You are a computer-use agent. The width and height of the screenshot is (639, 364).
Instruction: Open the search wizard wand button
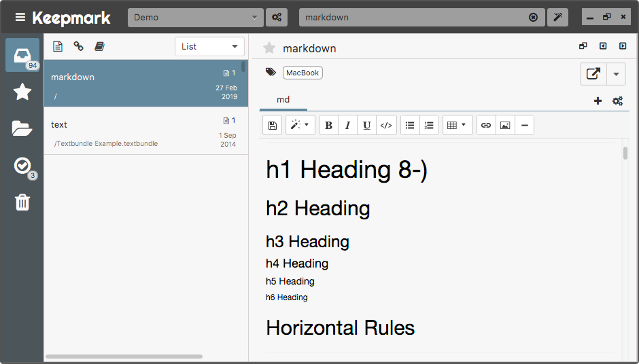point(557,18)
